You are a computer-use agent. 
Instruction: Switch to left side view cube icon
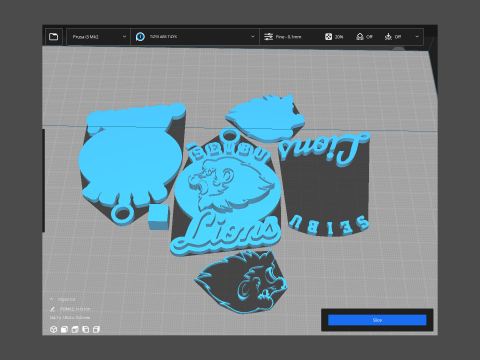coord(85,329)
